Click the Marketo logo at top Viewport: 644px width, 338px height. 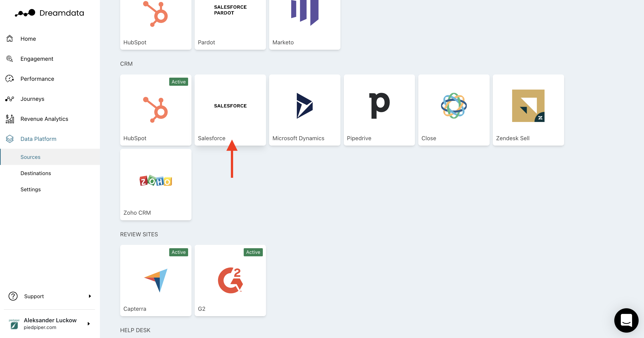pyautogui.click(x=304, y=13)
